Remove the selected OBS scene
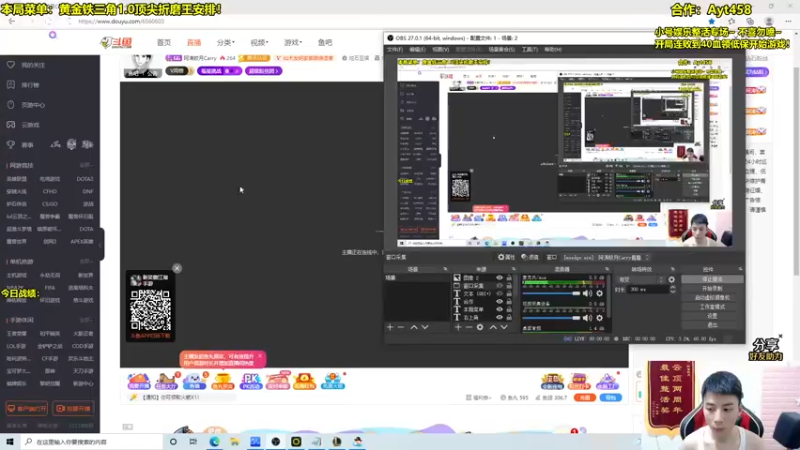Viewport: 800px width, 450px height. 401,327
